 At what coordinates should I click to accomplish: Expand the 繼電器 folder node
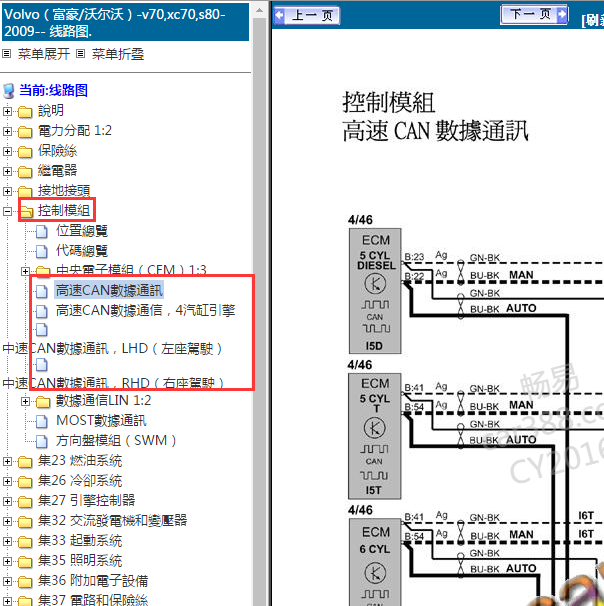pyautogui.click(x=7, y=171)
